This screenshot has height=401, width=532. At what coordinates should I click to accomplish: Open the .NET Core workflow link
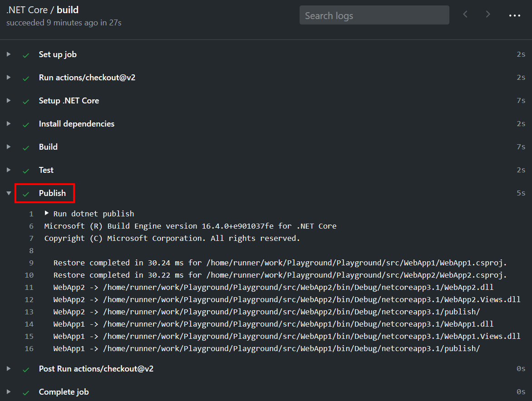(x=26, y=9)
